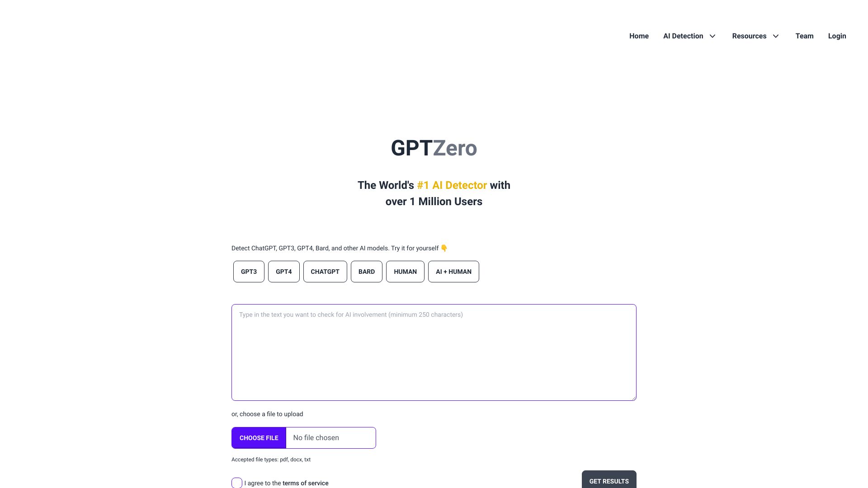
Task: Check the terms of service agreement box
Action: click(x=237, y=483)
